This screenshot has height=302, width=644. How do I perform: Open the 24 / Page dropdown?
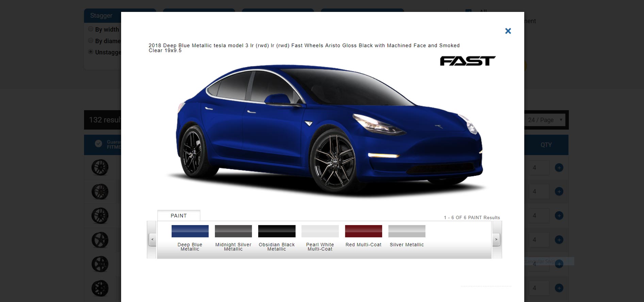point(545,120)
